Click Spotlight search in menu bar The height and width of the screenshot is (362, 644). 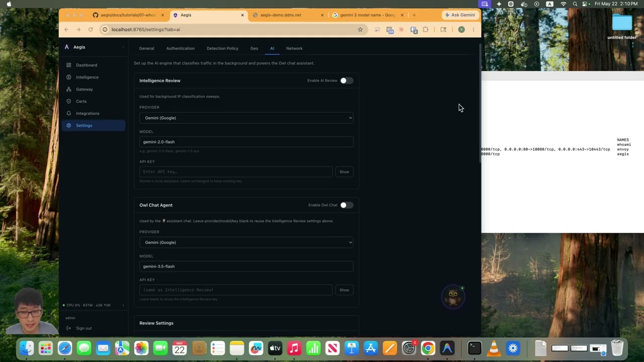pos(575,4)
